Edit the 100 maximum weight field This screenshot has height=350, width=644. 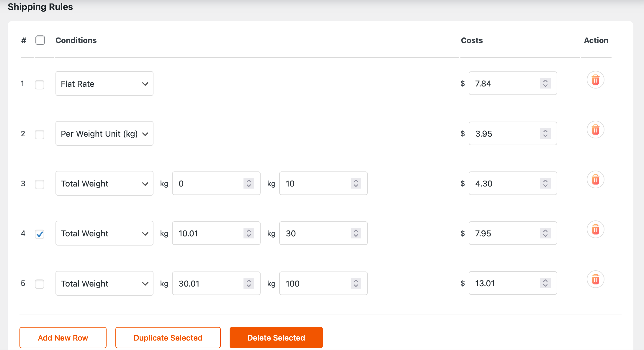pos(323,283)
